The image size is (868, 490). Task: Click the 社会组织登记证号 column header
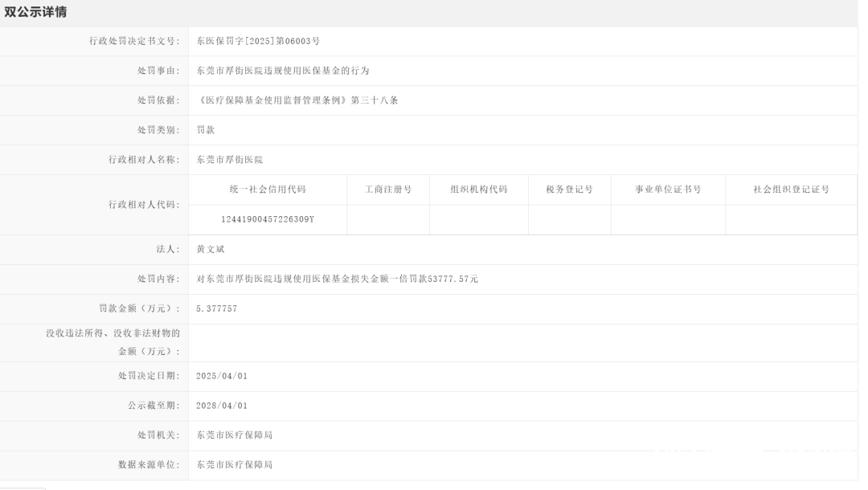[x=791, y=190]
